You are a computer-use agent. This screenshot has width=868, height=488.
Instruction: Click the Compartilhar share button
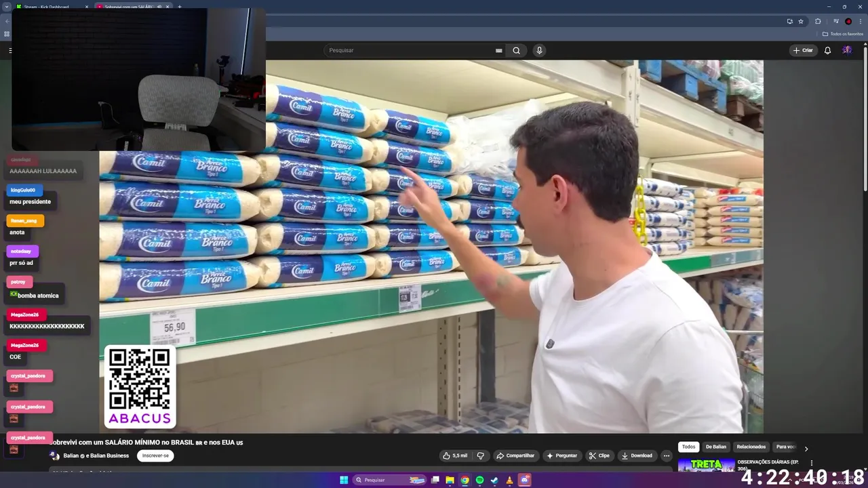pos(515,455)
